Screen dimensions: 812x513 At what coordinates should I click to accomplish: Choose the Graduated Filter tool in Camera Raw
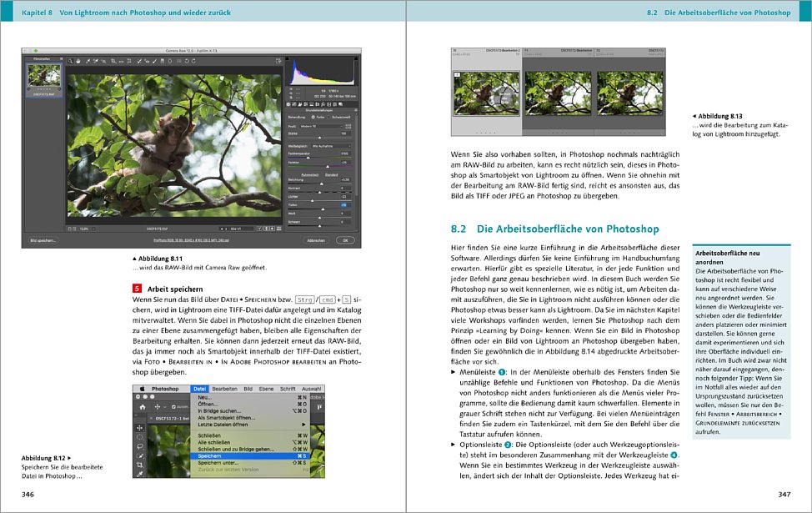click(x=162, y=61)
